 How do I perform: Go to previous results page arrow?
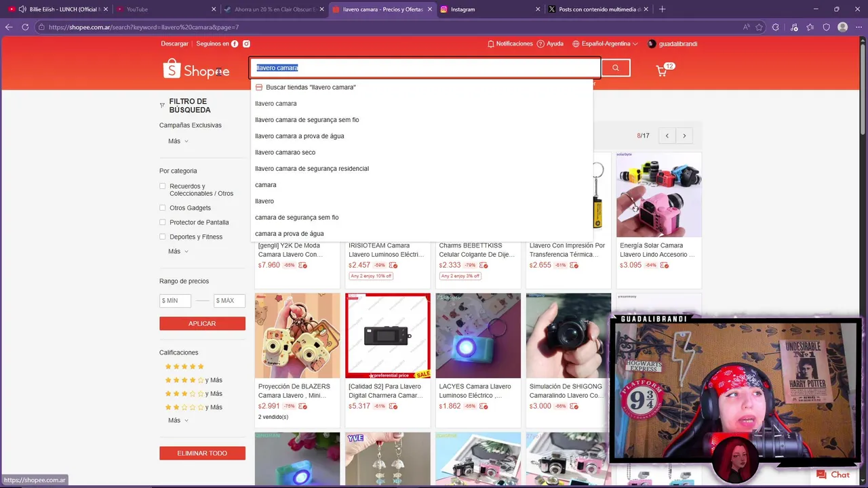[667, 136]
